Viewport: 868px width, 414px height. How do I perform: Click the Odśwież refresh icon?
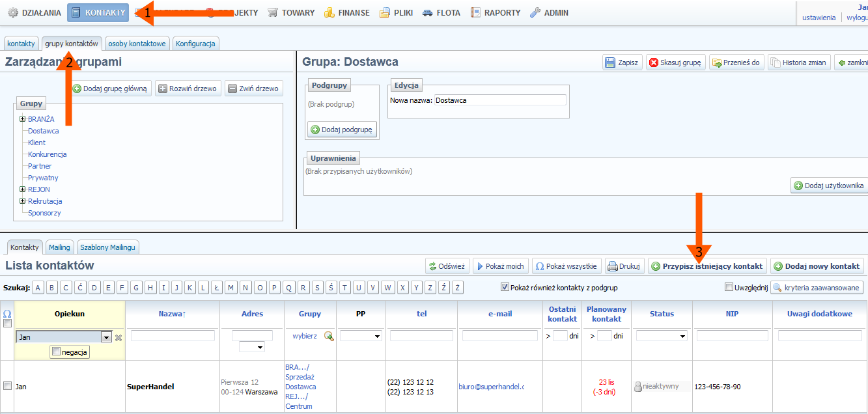(432, 266)
